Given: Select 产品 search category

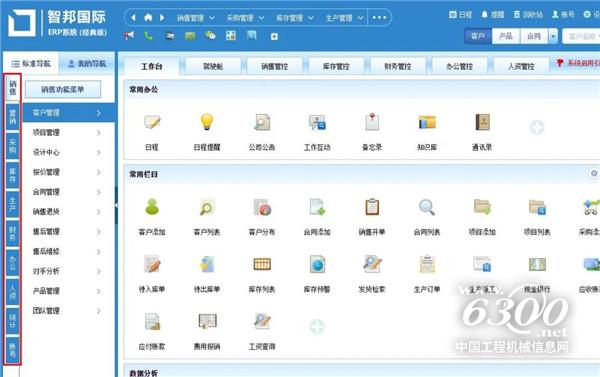Looking at the screenshot, I should pos(505,36).
